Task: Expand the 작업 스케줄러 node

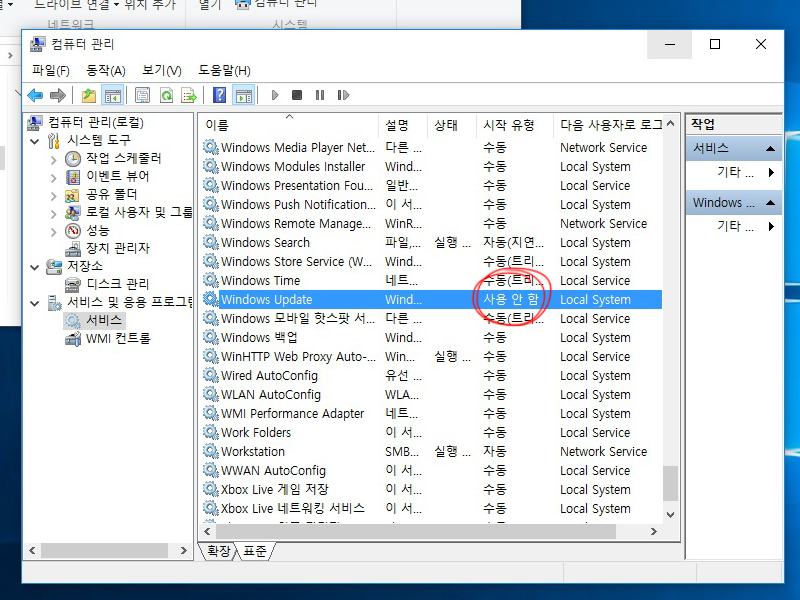Action: [54, 160]
